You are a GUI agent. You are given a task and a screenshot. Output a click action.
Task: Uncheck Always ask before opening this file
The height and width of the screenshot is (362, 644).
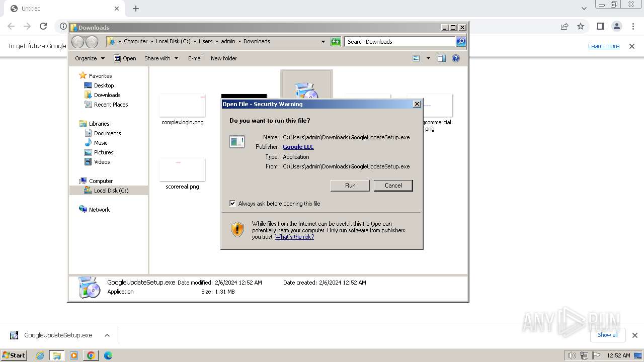tap(232, 204)
